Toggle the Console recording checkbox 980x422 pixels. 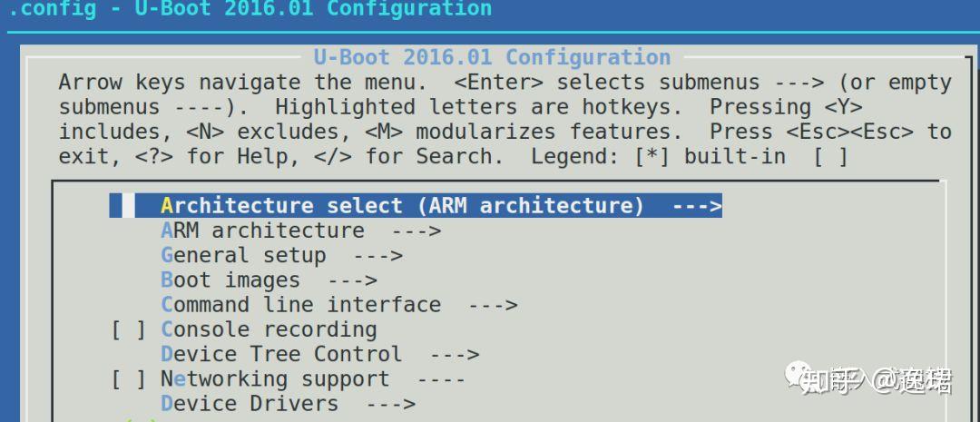(x=129, y=329)
